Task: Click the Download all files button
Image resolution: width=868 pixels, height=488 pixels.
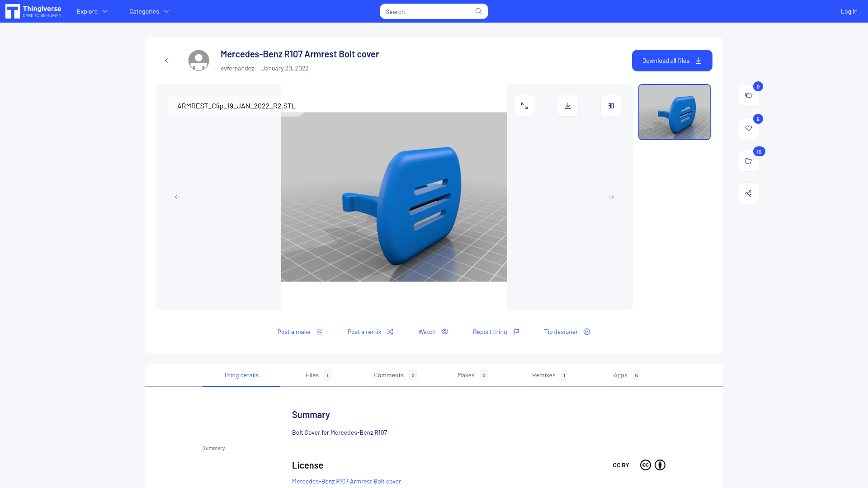Action: [672, 61]
